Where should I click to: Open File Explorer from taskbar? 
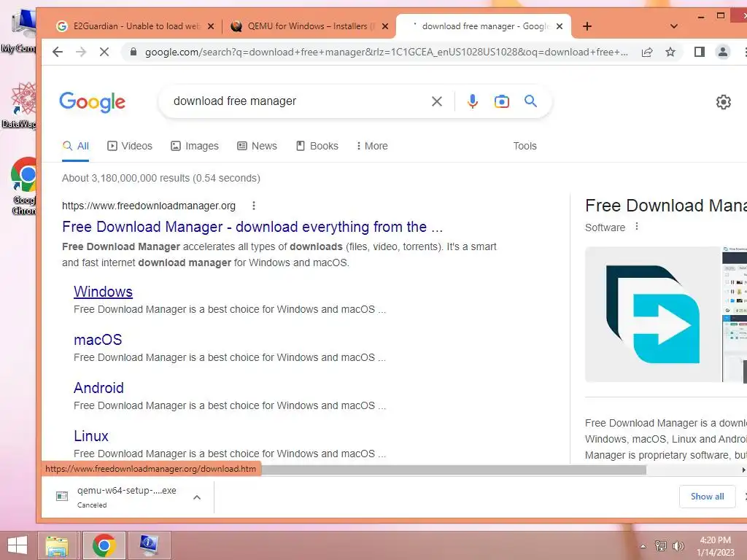coord(57,545)
